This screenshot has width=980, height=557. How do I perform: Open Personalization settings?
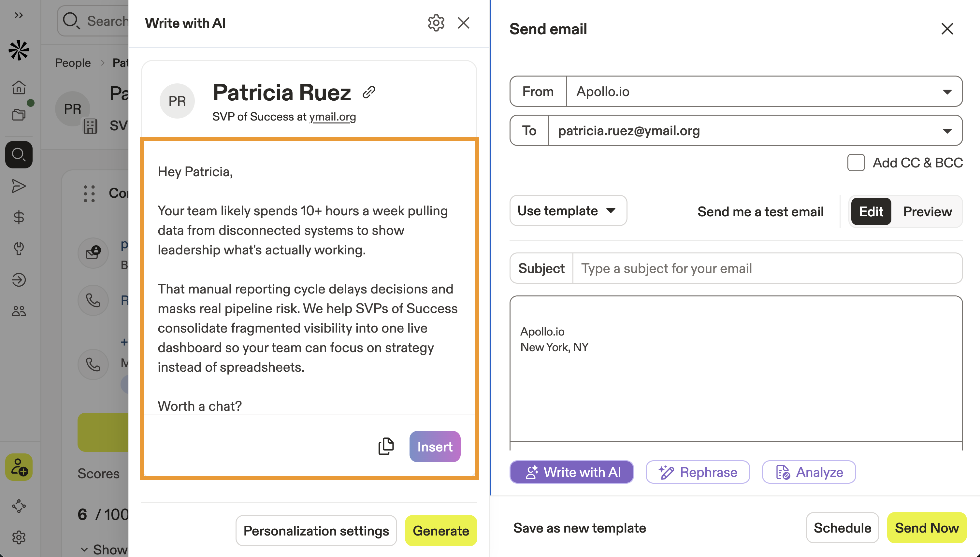316,531
